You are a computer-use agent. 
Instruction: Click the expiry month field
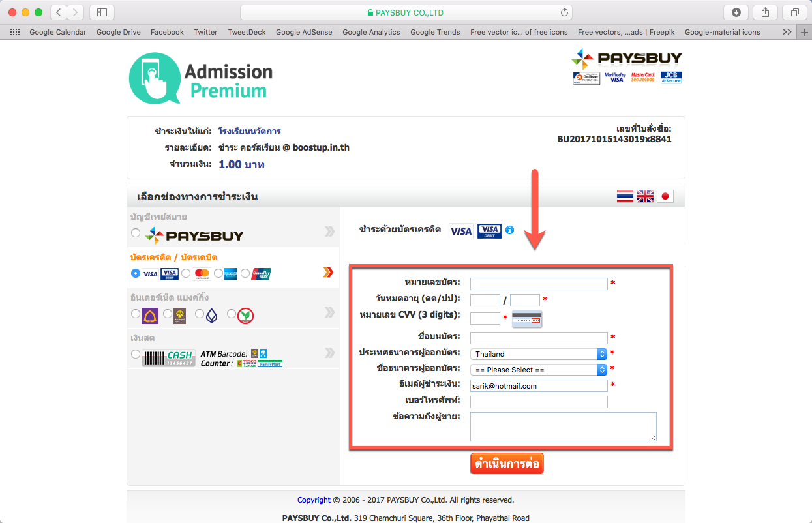pos(485,300)
